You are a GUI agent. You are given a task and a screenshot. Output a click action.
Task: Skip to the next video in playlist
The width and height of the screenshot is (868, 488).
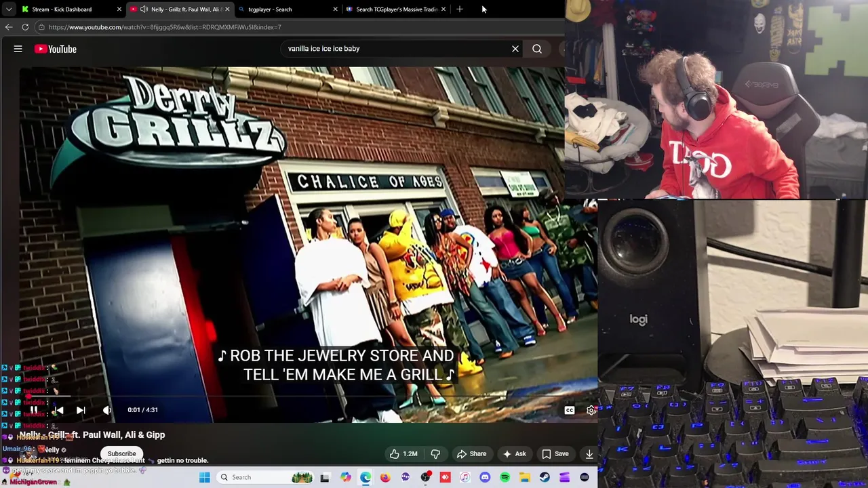[81, 410]
